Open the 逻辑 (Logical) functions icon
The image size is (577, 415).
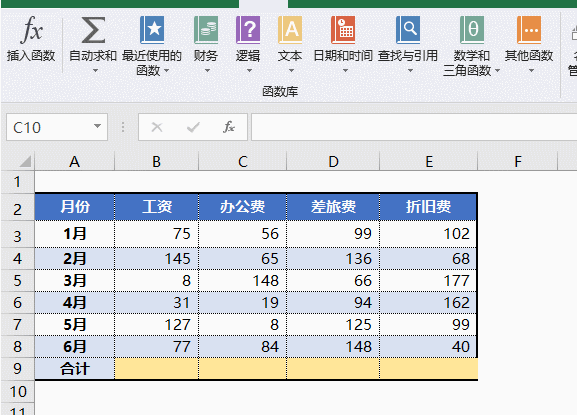248,30
